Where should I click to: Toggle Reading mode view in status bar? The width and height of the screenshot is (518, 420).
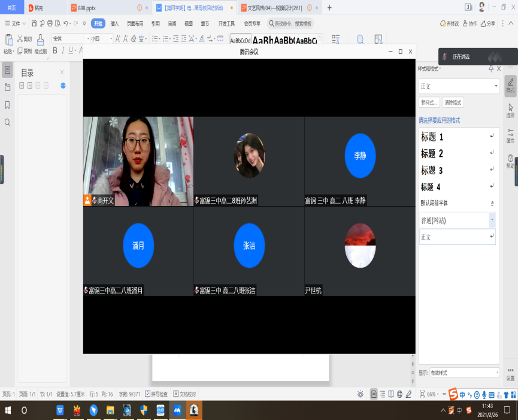(x=391, y=394)
